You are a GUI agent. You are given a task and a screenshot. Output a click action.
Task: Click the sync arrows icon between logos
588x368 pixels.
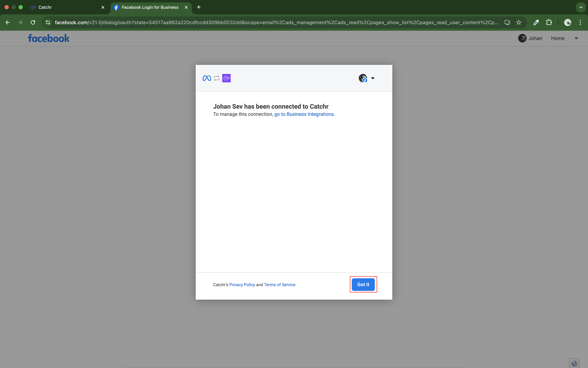pos(216,78)
